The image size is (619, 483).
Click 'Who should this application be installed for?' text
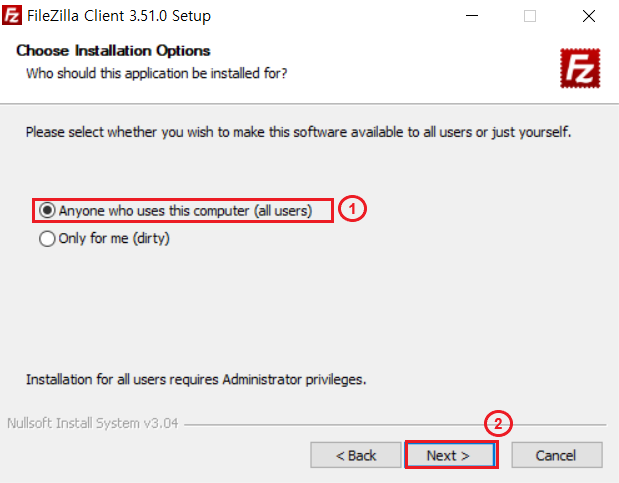pos(157,72)
